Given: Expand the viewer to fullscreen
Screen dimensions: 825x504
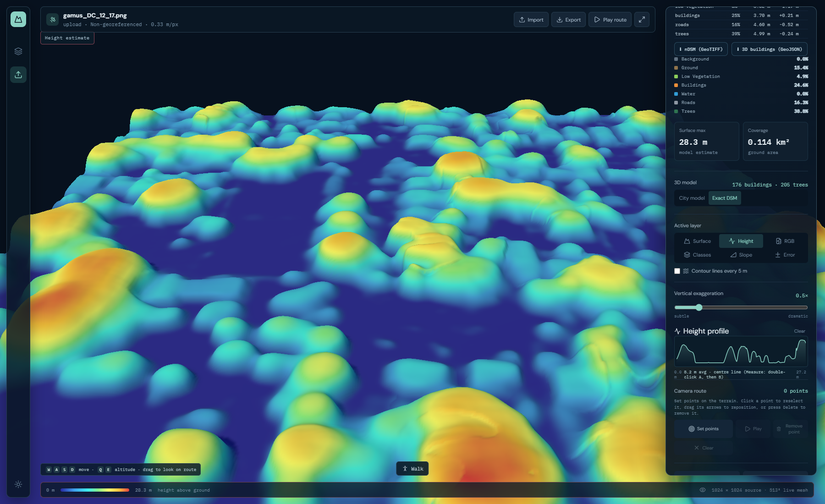Looking at the screenshot, I should click(642, 20).
